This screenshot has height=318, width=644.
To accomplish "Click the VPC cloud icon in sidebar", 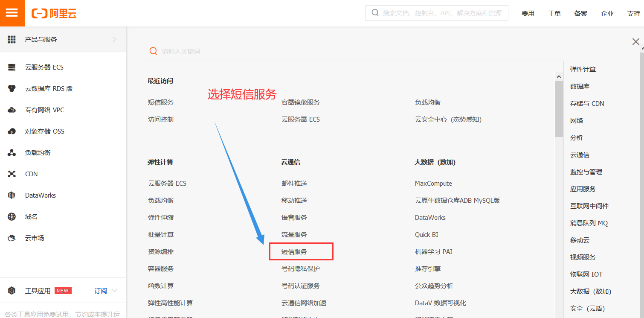I will (x=12, y=110).
